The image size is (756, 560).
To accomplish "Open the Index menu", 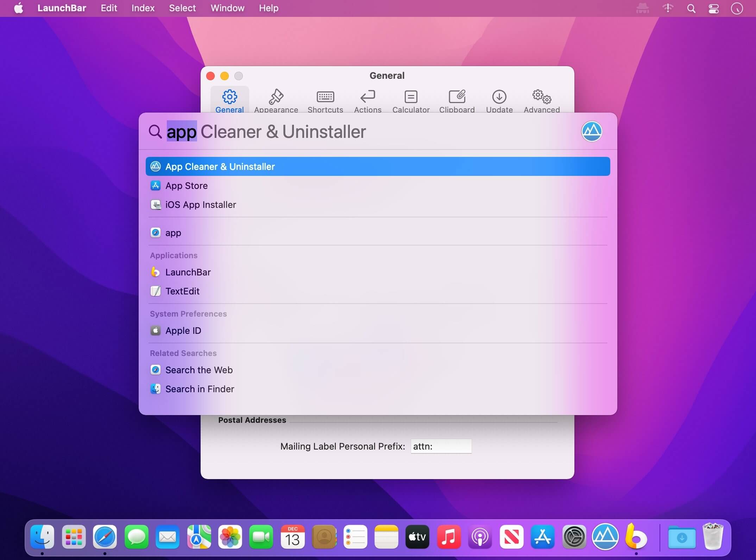I will pyautogui.click(x=143, y=8).
